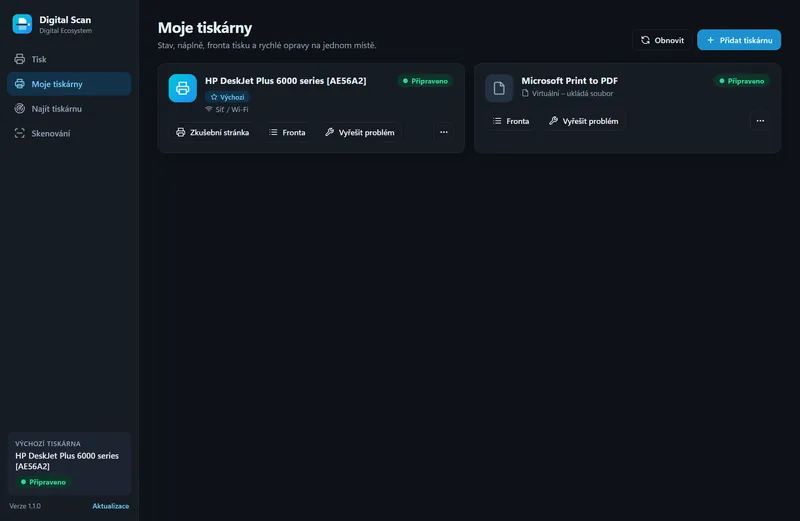Screen dimensions: 800x521
Task: Click Vyřešit problém on HP DeskJet card
Action: coord(360,132)
